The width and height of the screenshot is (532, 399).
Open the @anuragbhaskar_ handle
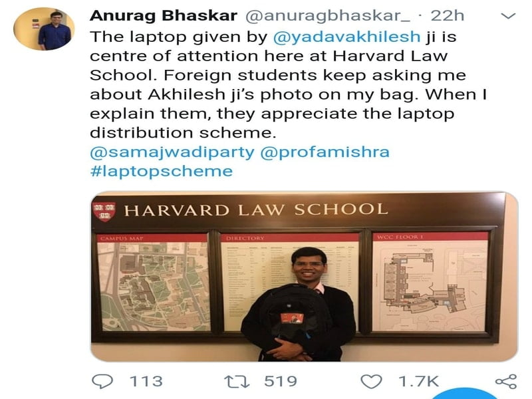(327, 15)
